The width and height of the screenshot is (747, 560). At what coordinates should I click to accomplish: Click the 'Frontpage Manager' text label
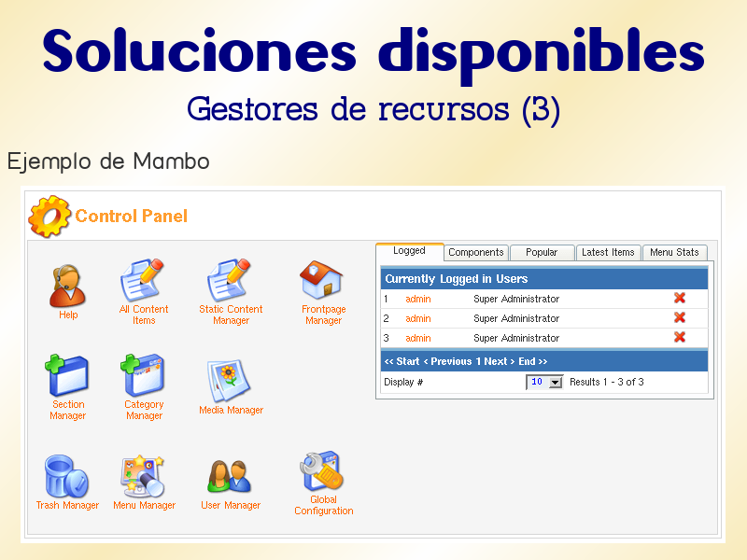click(323, 315)
